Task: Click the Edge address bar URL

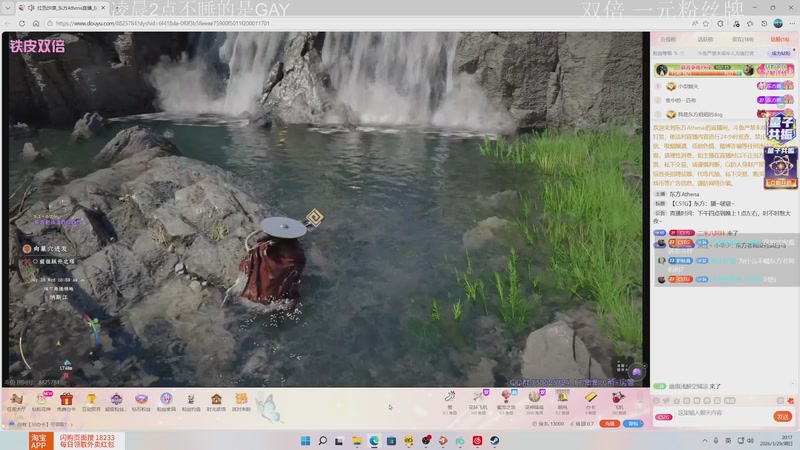Action: click(162, 23)
